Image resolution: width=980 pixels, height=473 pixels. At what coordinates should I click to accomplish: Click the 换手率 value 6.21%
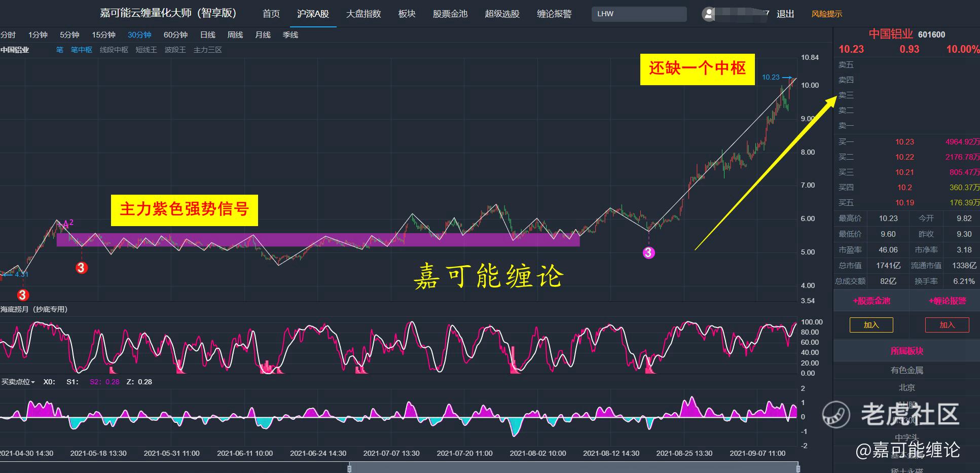[x=964, y=281]
